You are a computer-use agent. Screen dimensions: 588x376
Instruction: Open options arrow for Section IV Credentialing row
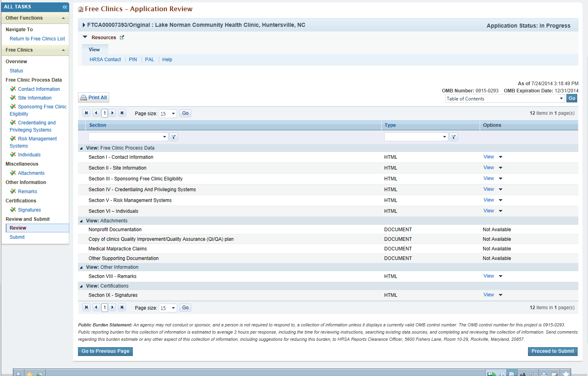click(500, 189)
